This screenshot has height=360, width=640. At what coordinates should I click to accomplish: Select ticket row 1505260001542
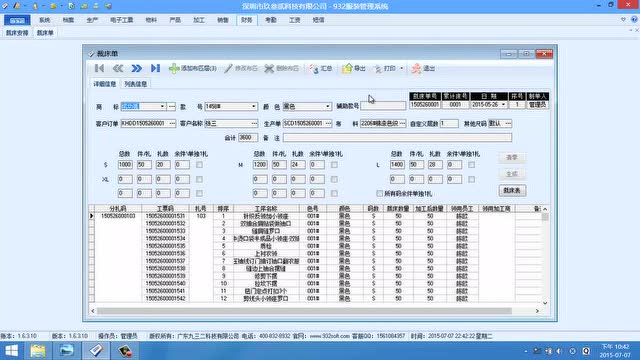(165, 299)
